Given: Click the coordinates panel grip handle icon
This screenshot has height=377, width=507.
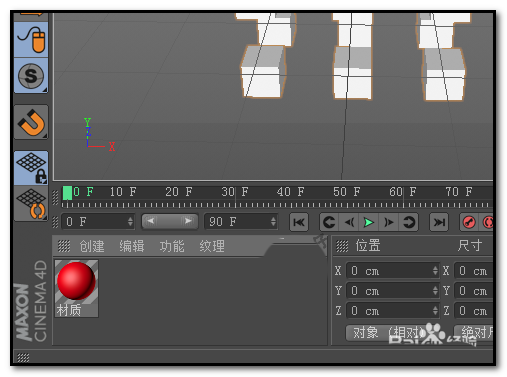Looking at the screenshot, I should click(x=342, y=246).
